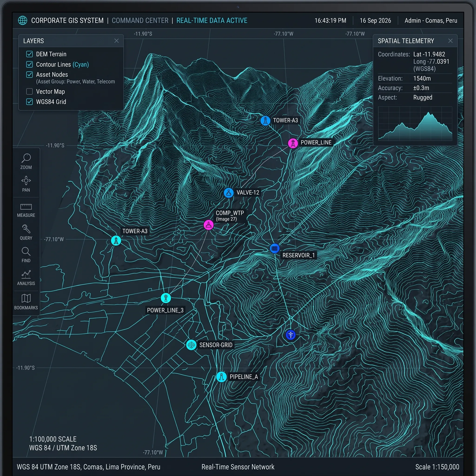Click the POWER_LINE_3 label
Viewport: 476px width, 476px height.
(x=165, y=310)
